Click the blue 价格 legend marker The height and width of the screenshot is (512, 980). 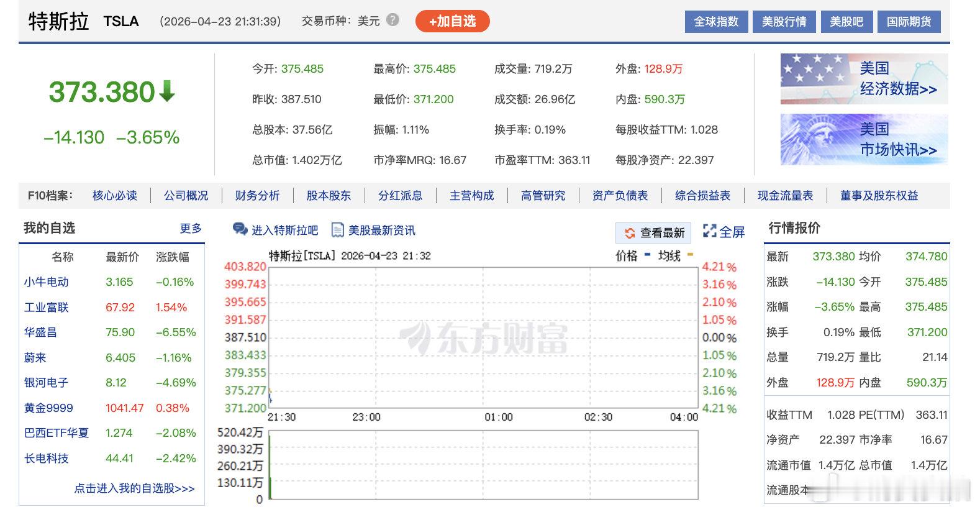648,255
